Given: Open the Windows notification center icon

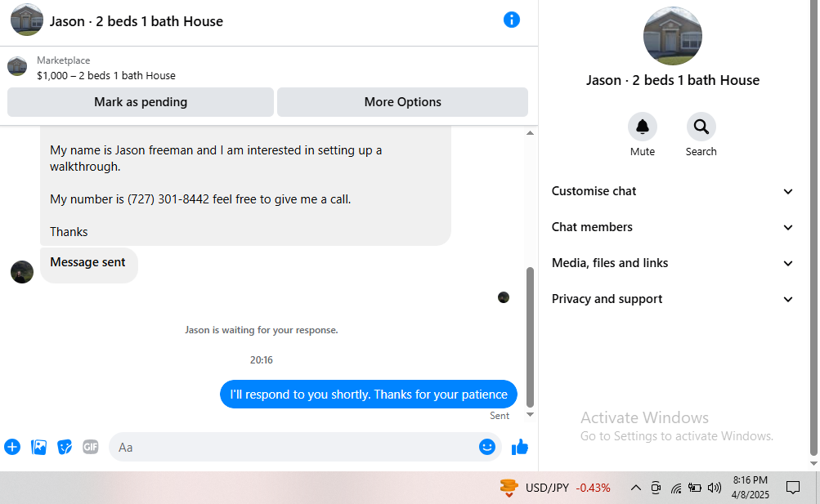Looking at the screenshot, I should [793, 488].
